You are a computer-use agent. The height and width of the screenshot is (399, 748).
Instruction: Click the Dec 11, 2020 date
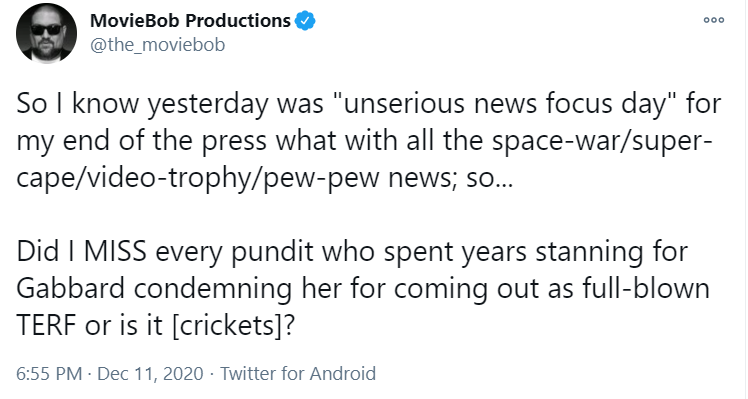(150, 373)
